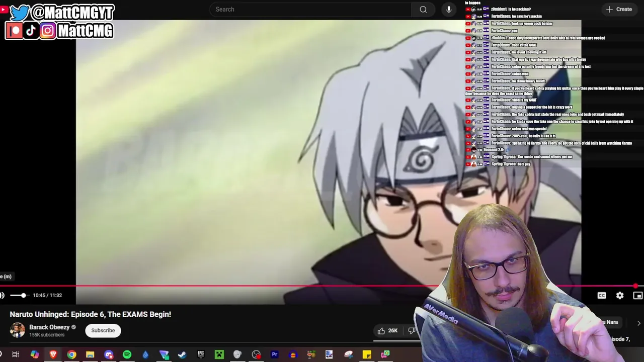Open Google Chrome from taskbar
The image size is (644, 362).
pos(71,354)
